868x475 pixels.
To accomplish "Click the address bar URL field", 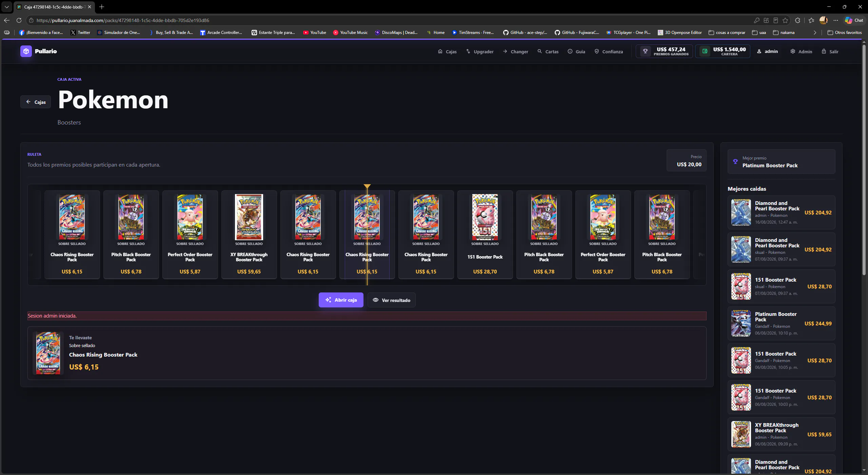I will [x=390, y=20].
